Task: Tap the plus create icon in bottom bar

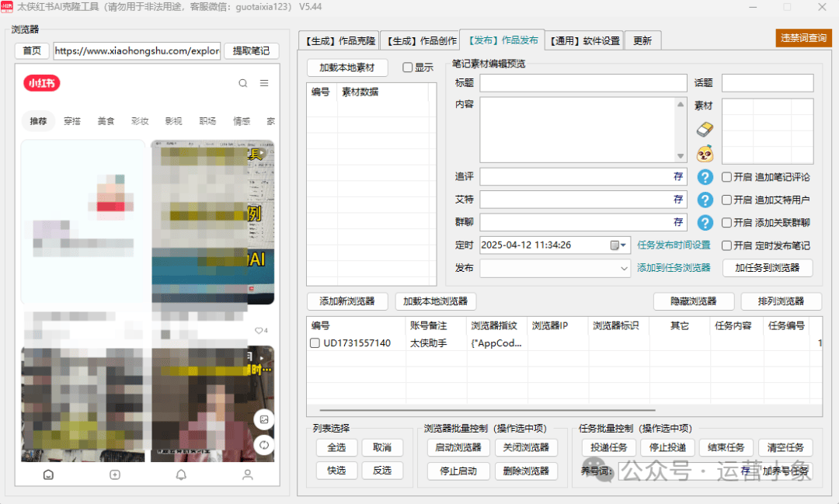Action: [x=114, y=474]
